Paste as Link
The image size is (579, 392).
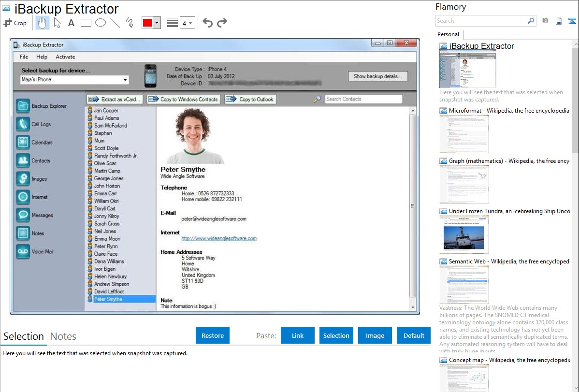tap(298, 335)
